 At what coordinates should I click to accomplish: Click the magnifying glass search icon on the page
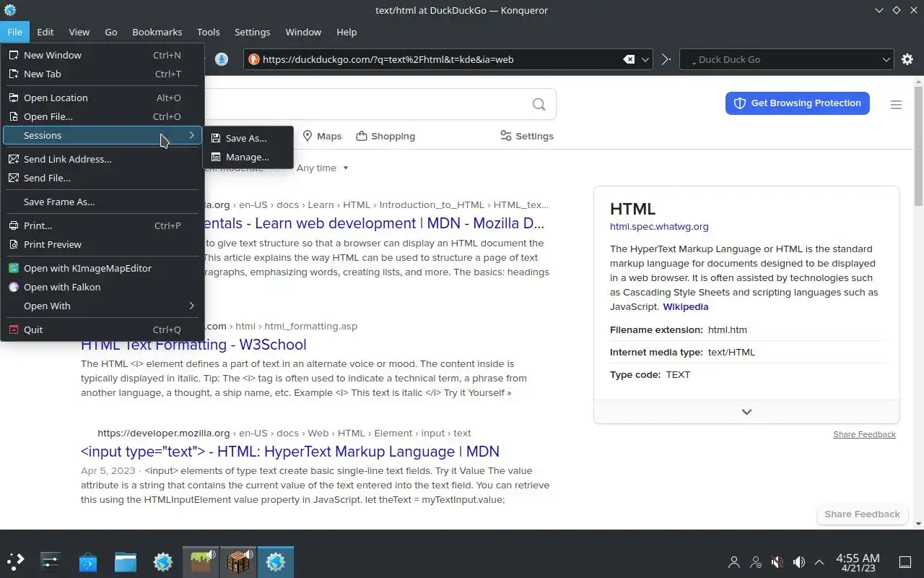539,104
